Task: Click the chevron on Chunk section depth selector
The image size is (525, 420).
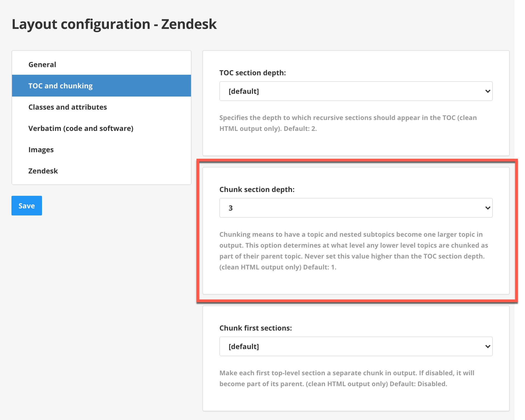Action: [488, 208]
